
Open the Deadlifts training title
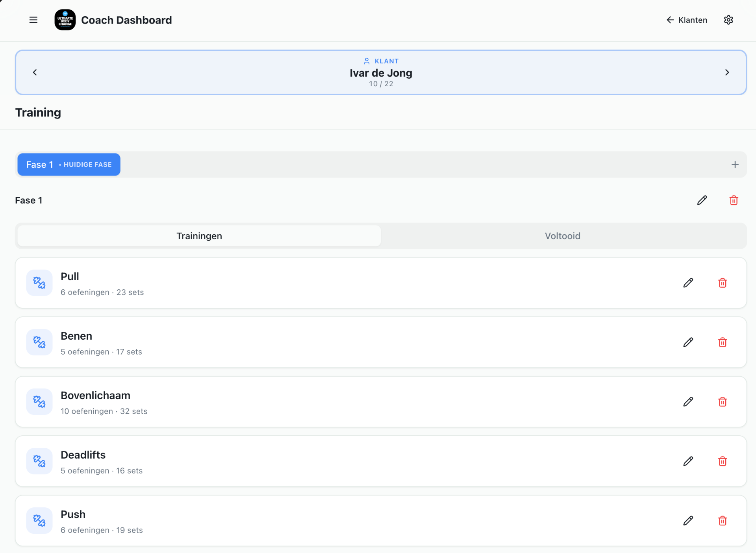[x=83, y=455]
